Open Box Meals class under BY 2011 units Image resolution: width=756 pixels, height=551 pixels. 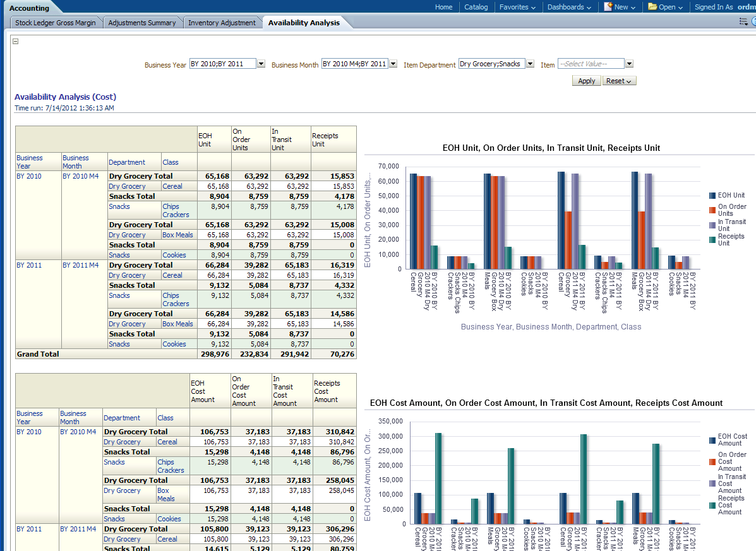[177, 324]
